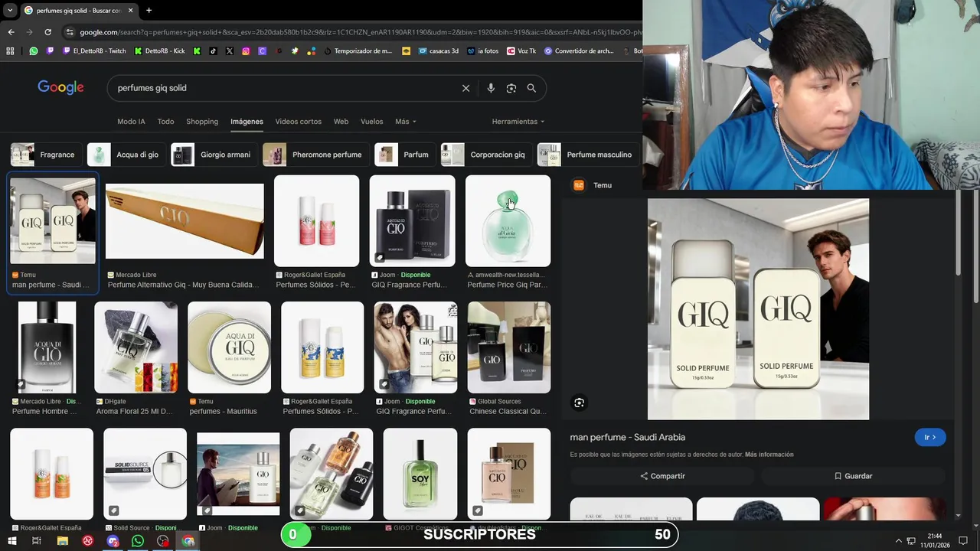
Task: Open the DettoRB - Kick bookmark
Action: coord(159,51)
